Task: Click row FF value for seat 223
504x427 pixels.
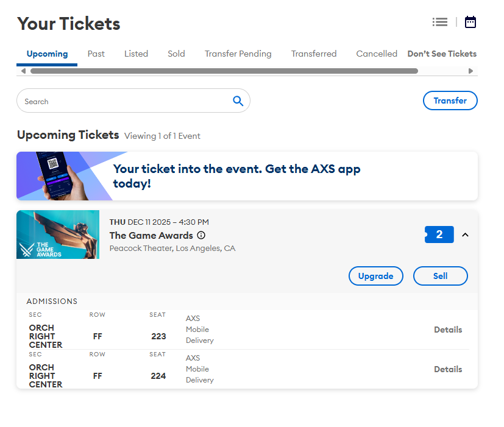Action: (x=98, y=336)
